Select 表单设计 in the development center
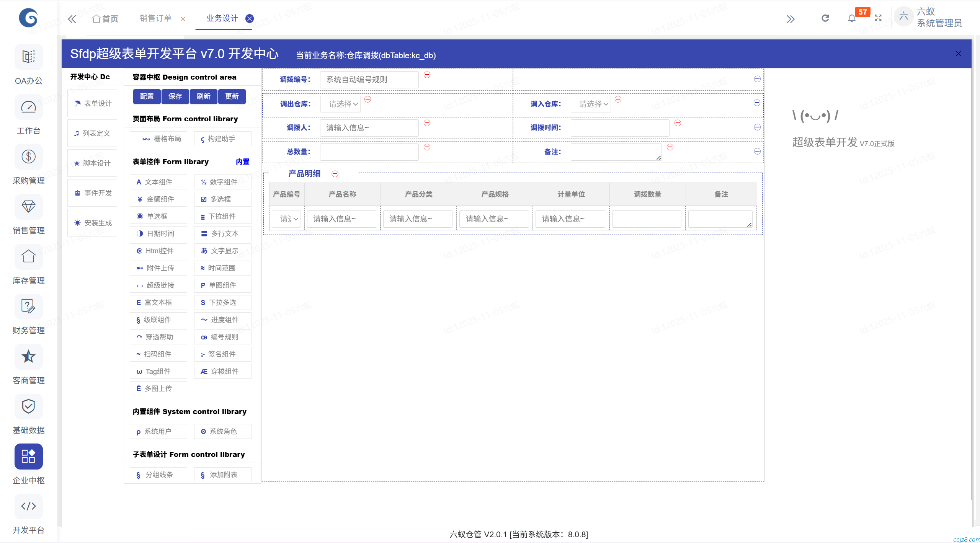The image size is (980, 543). point(92,103)
